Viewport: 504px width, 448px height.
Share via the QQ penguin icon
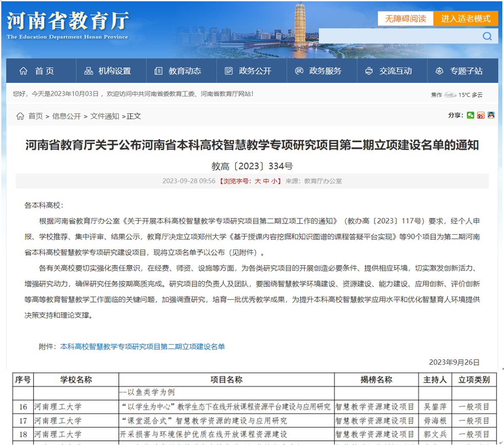click(491, 115)
